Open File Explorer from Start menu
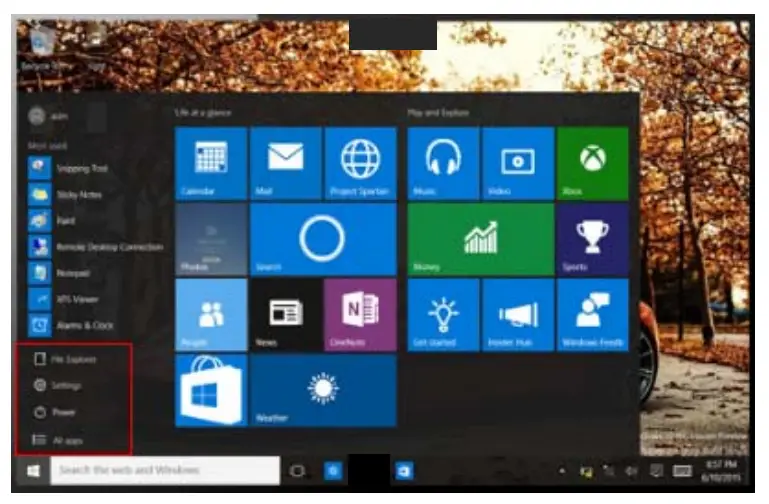The height and width of the screenshot is (504, 769). pyautogui.click(x=65, y=359)
